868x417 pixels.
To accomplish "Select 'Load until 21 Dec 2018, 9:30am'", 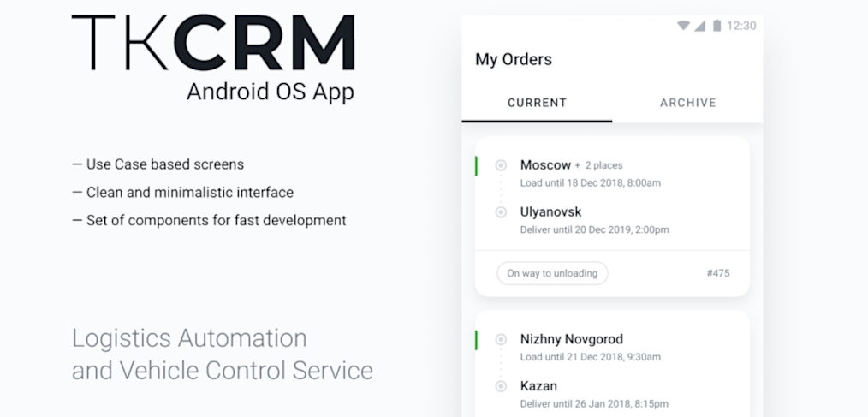I will click(590, 357).
